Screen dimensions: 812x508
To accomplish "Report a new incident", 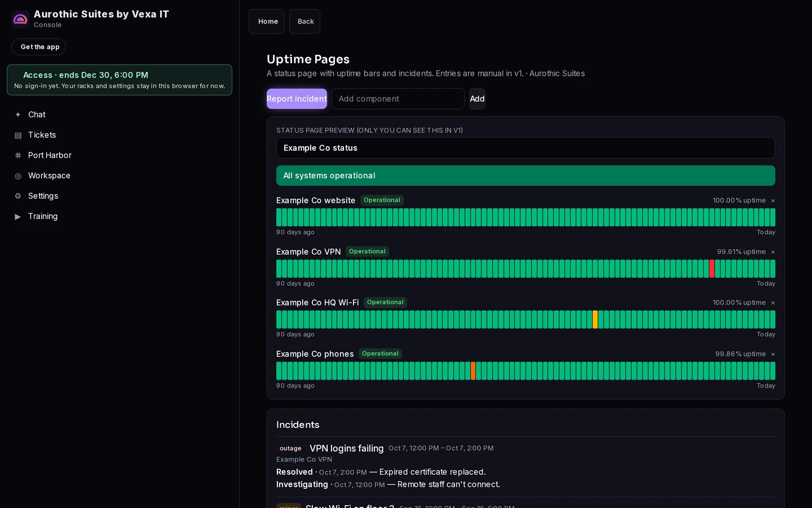I will coord(297,99).
